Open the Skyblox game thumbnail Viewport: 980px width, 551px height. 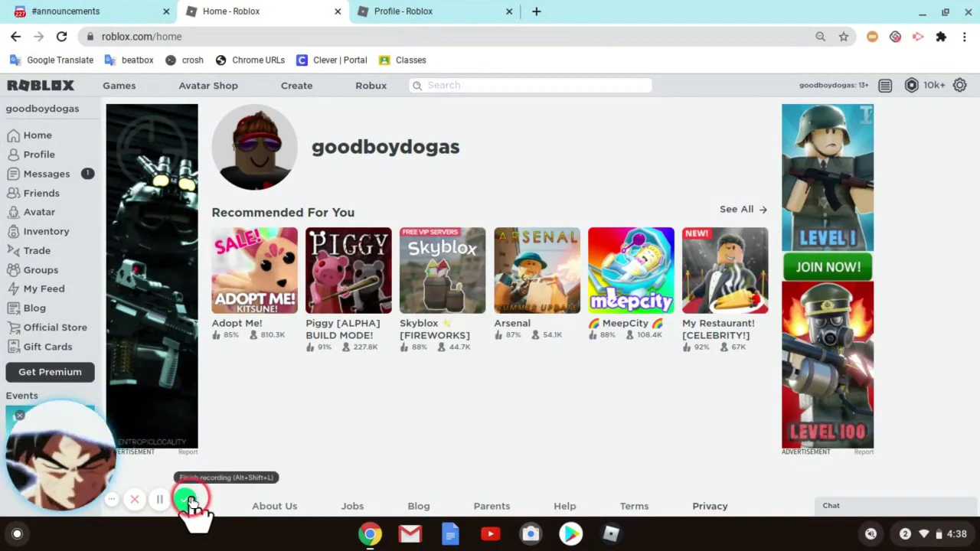click(443, 270)
